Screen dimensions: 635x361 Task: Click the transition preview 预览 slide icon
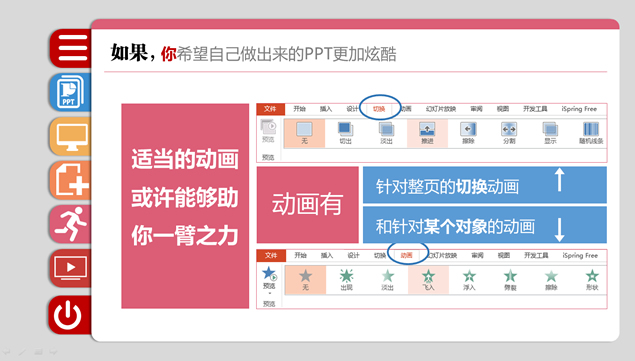coord(268,131)
